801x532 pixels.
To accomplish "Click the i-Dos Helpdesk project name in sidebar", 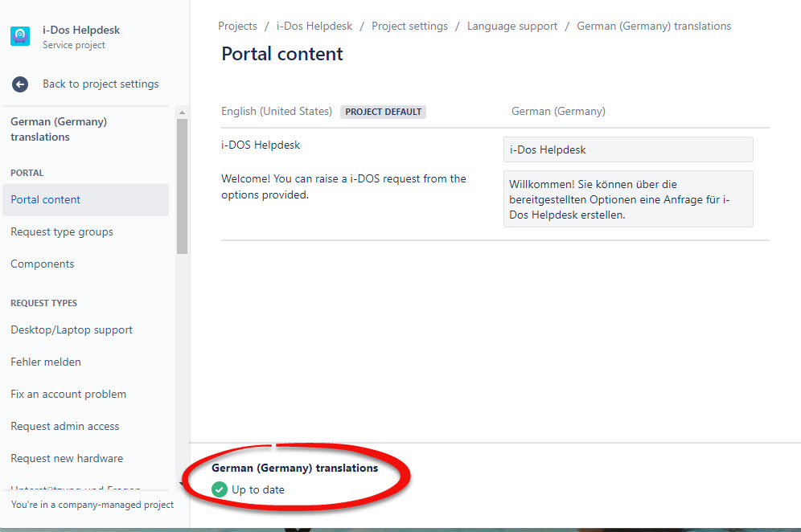I will [x=81, y=30].
